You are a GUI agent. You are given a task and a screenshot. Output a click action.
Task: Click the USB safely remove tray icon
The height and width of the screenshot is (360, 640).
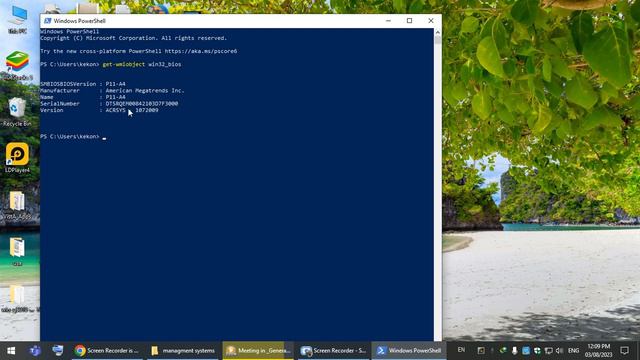514,351
